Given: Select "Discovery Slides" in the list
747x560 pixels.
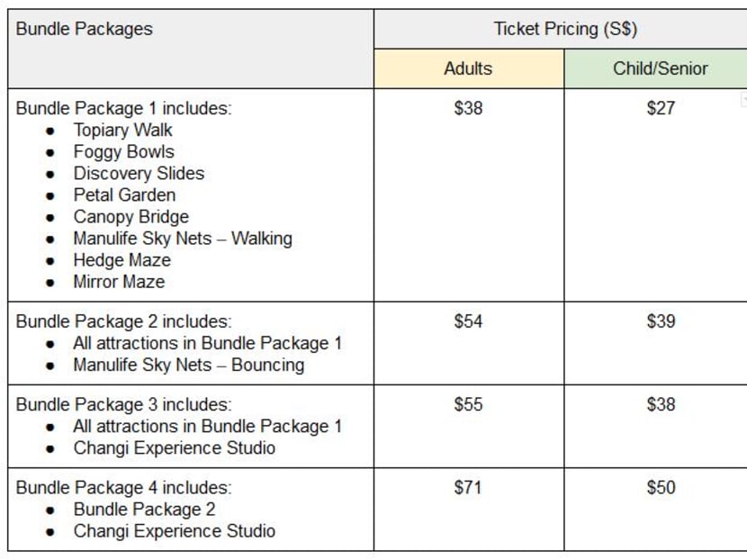Looking at the screenshot, I should point(139,173).
